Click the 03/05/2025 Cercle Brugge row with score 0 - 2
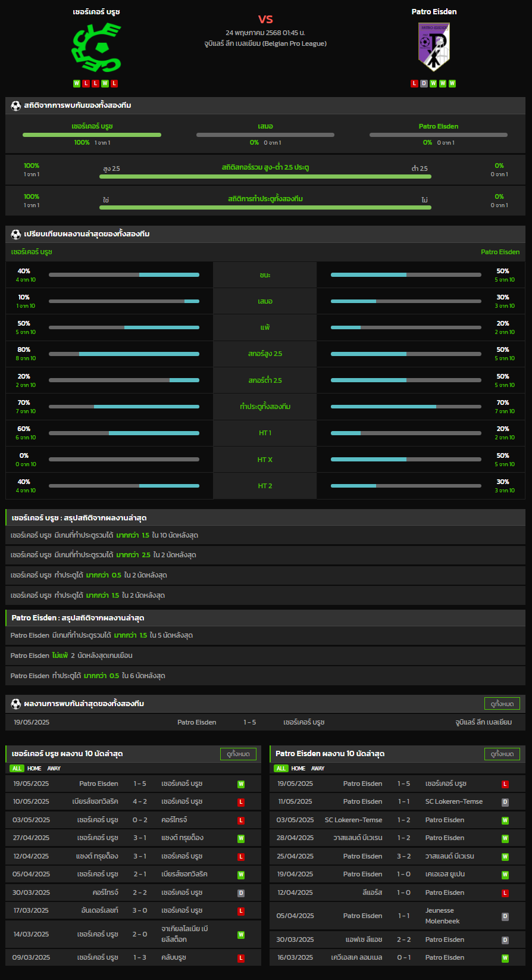 [133, 820]
